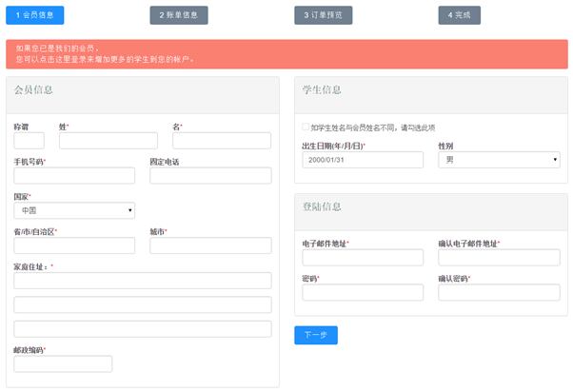This screenshot has height=392, width=573.
Task: Focus the 称谓 title input field
Action: point(29,141)
